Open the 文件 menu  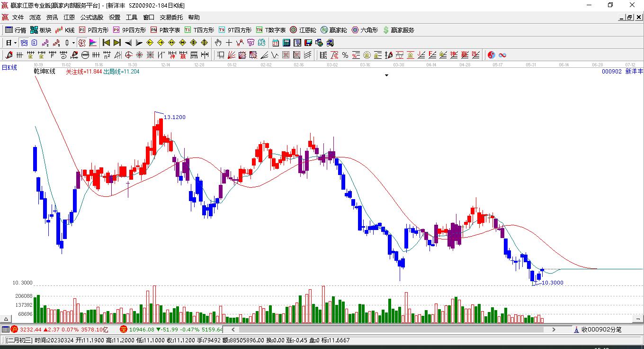pos(18,18)
